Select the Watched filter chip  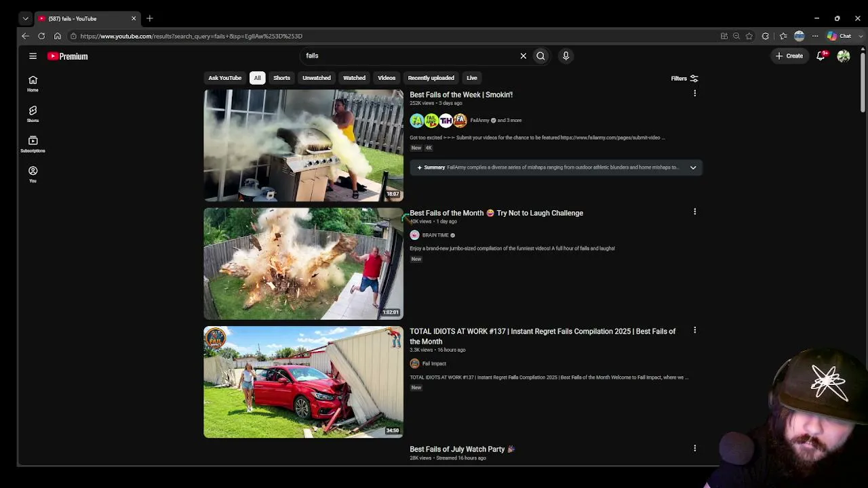354,78
